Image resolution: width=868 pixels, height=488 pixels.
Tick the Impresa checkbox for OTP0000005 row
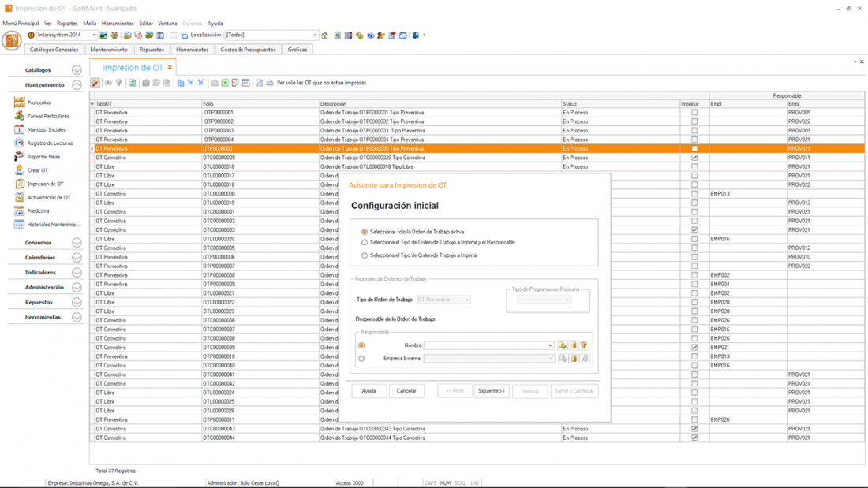click(x=694, y=148)
